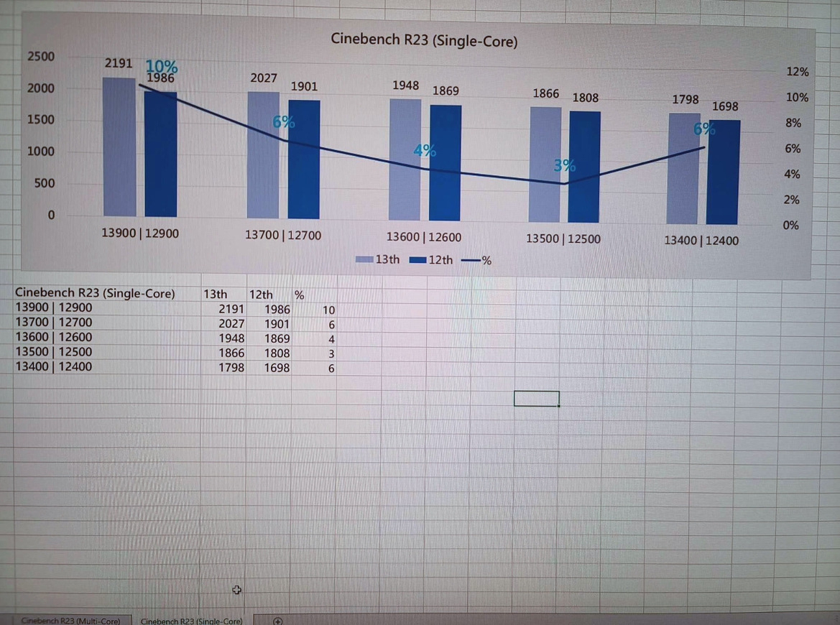Select Cinebench R23 (Single-Core) sheet tab
Image resolution: width=840 pixels, height=625 pixels.
(x=191, y=620)
